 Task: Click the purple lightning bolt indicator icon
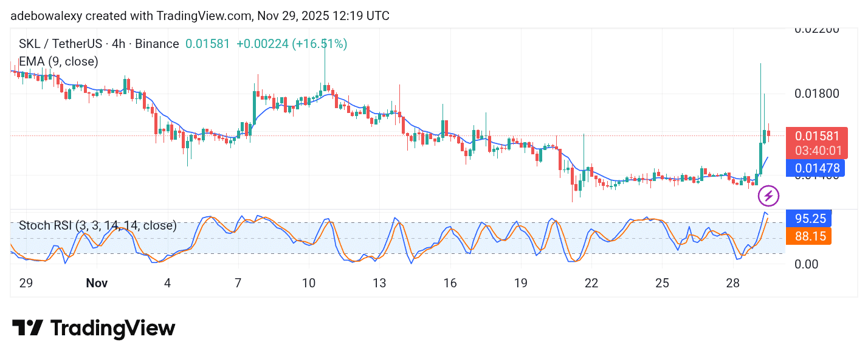click(769, 196)
